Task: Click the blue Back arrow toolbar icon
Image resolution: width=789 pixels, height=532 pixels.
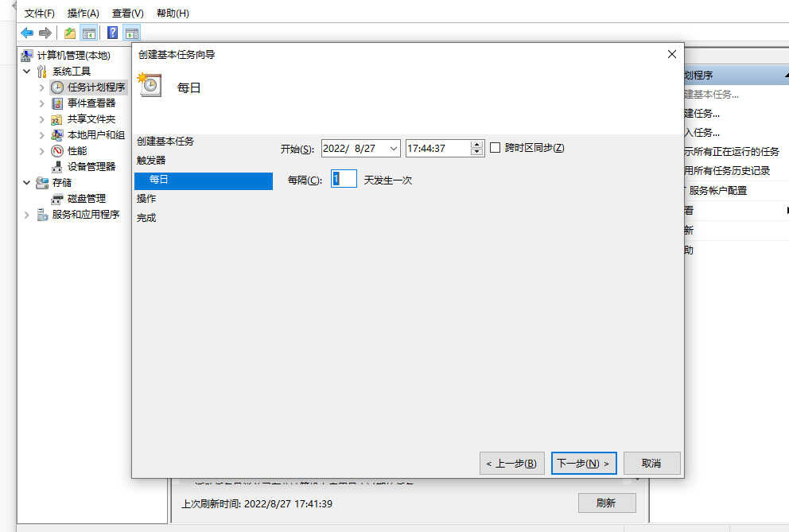Action: 27,33
